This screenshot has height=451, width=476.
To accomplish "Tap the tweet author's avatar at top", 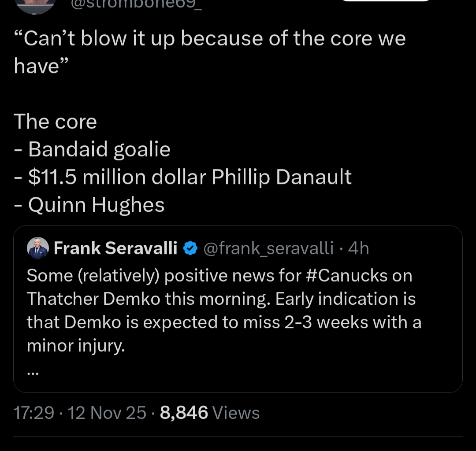I will [x=35, y=4].
